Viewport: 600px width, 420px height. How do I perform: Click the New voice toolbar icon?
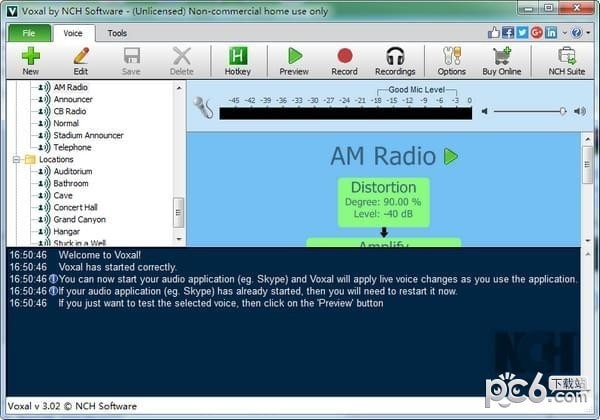coord(31,56)
